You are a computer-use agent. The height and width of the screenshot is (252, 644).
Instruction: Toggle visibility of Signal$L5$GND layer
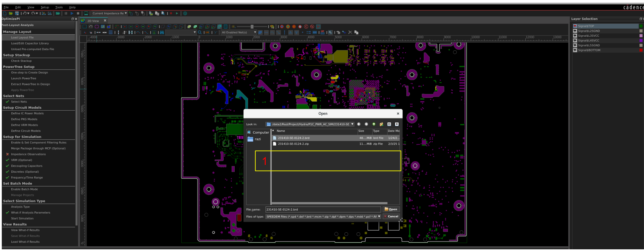click(575, 45)
